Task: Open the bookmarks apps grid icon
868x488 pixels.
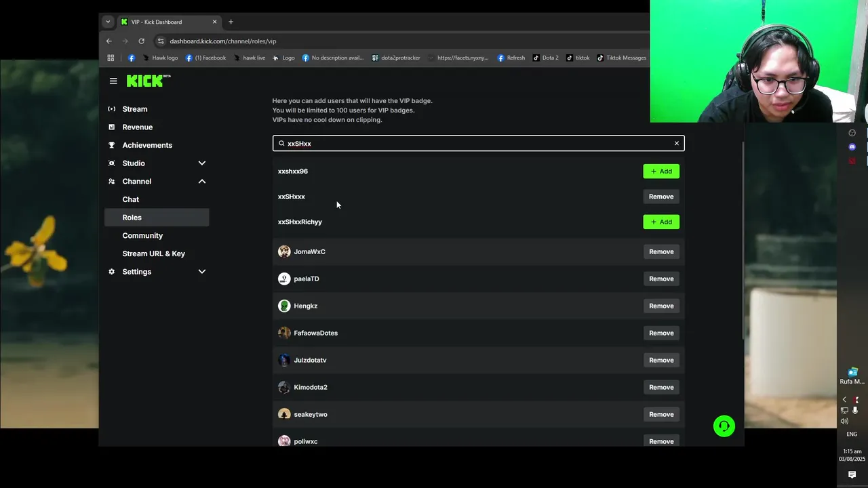Action: tap(111, 58)
